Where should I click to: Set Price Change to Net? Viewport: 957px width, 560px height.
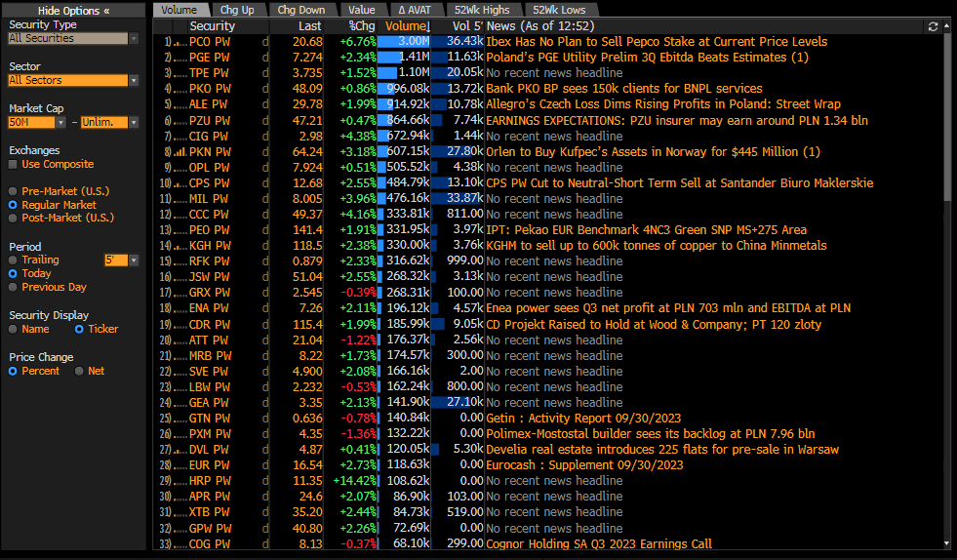79,372
